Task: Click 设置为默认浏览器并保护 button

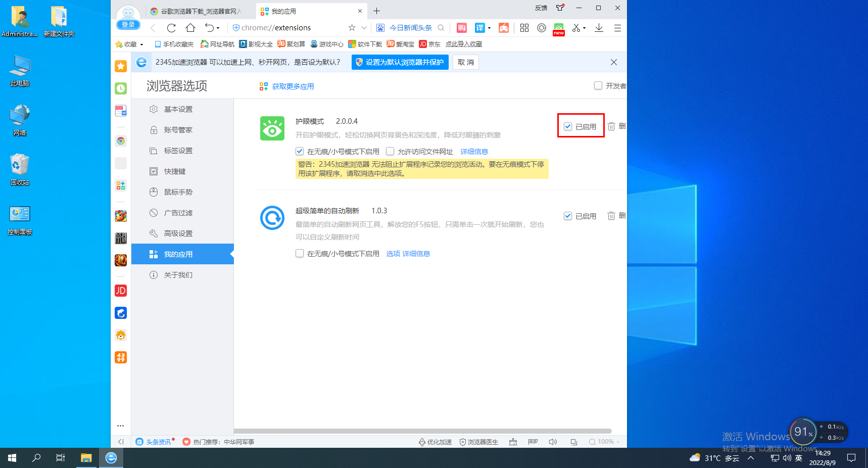Action: (400, 62)
